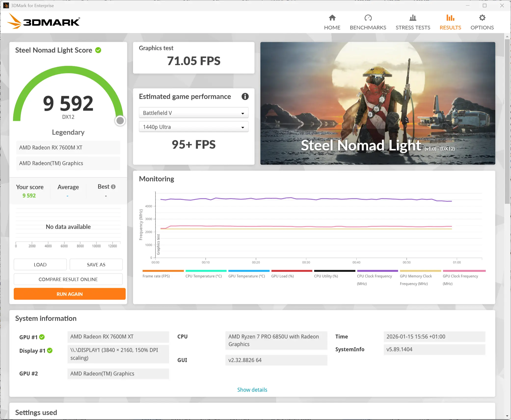Click the Home house icon

[x=332, y=18]
